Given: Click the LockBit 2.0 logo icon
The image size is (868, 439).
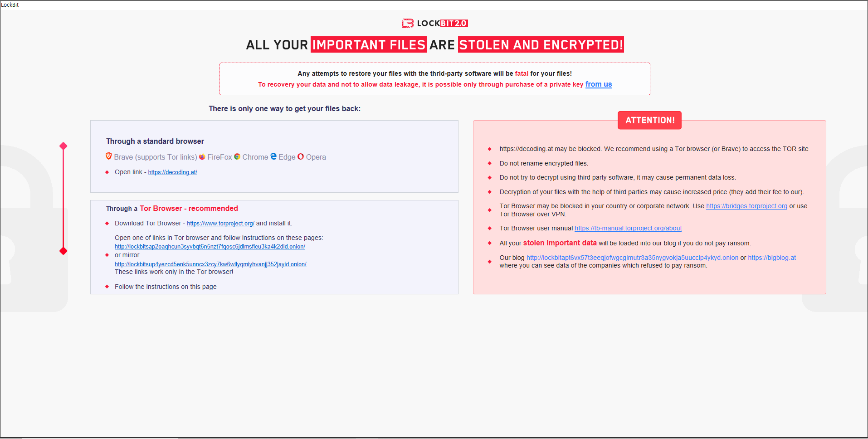Looking at the screenshot, I should pyautogui.click(x=407, y=23).
